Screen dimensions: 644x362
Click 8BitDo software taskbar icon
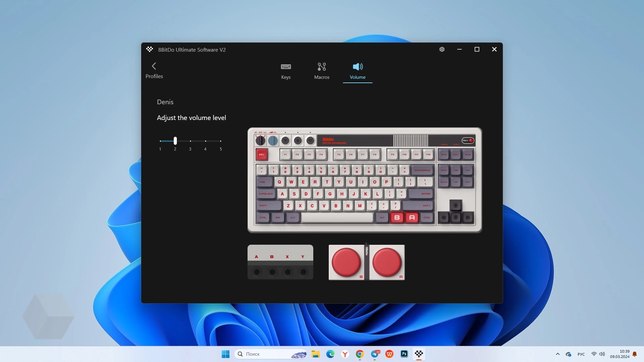point(419,354)
